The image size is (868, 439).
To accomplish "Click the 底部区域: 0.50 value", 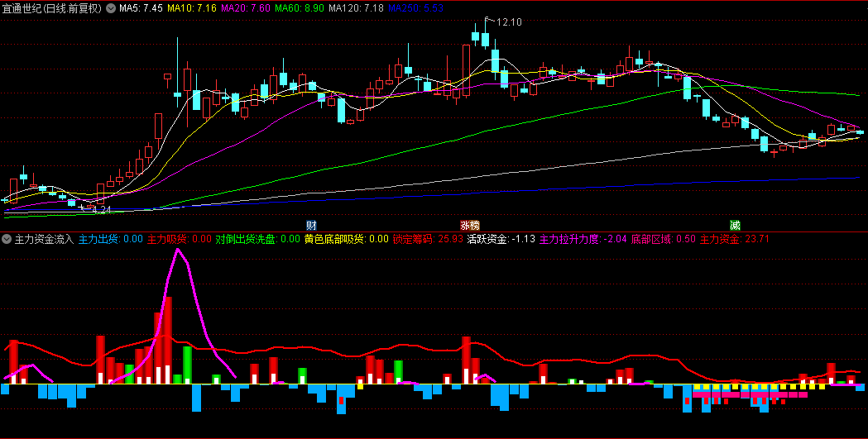I will point(663,240).
